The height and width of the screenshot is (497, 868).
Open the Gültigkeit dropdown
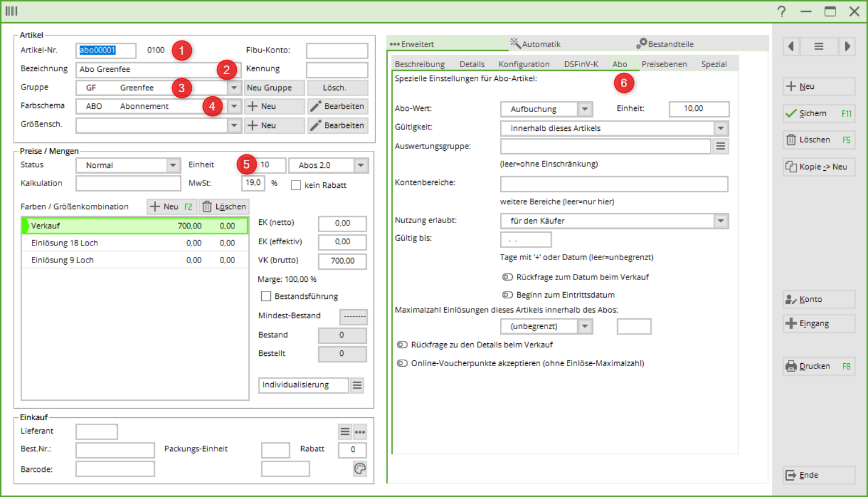pos(721,129)
